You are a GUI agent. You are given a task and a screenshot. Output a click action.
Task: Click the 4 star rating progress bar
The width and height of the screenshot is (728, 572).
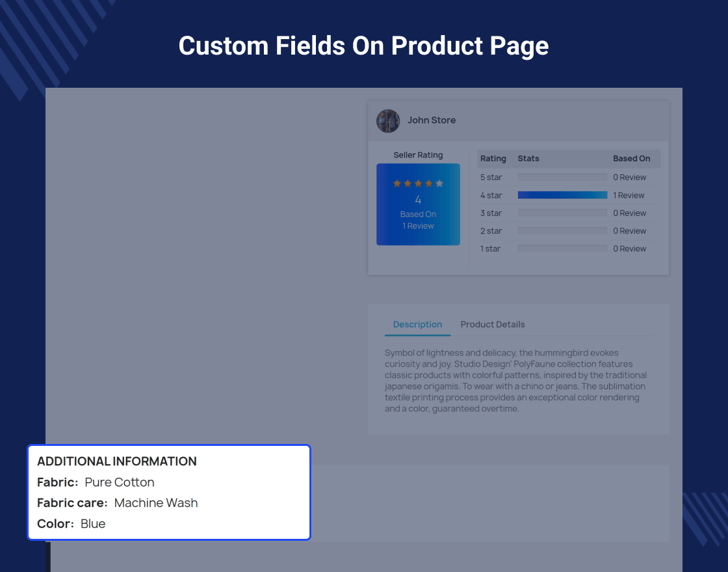562,195
